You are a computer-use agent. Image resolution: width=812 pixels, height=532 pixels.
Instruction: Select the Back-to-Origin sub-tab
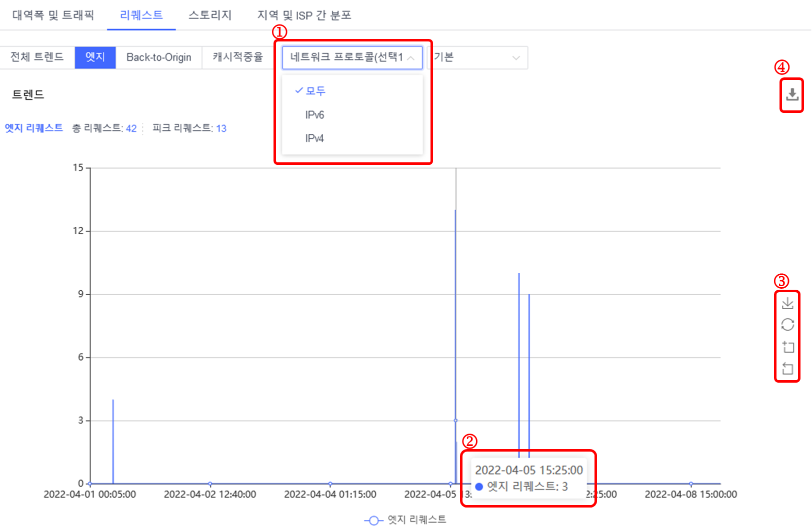pos(158,57)
